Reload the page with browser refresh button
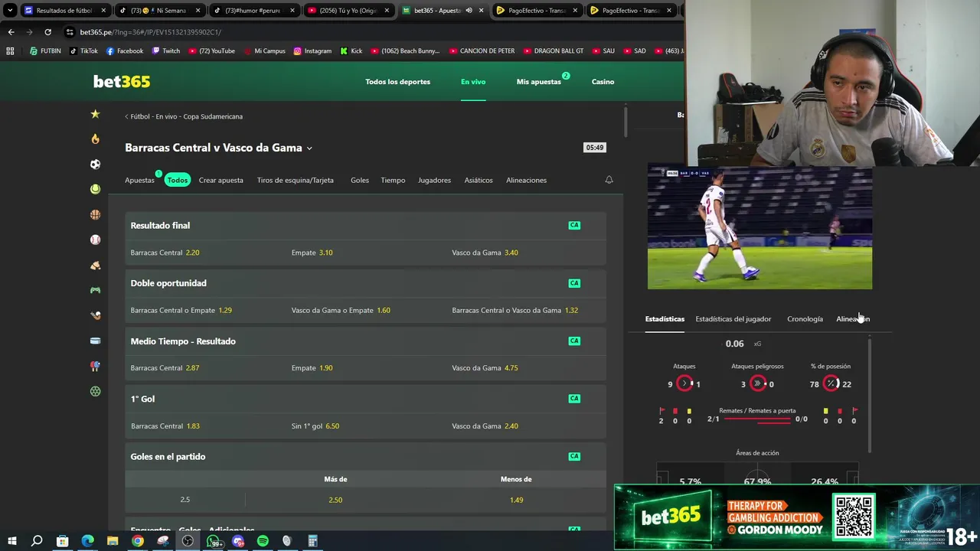This screenshot has width=980, height=551. click(47, 32)
